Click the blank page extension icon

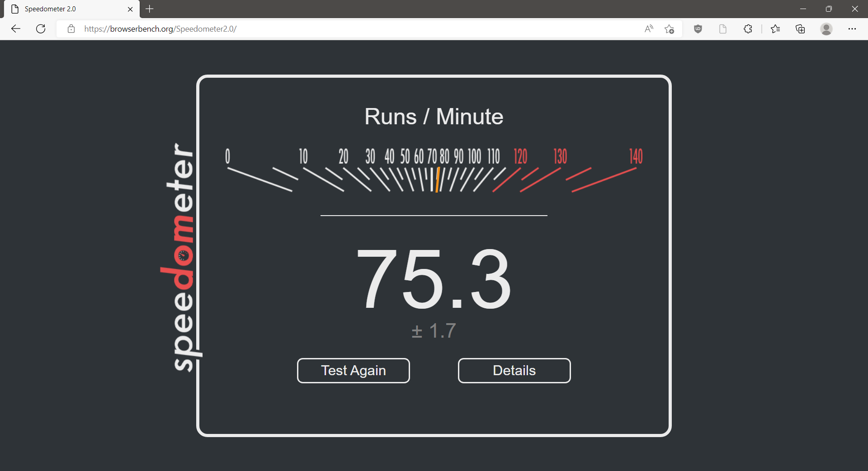click(x=723, y=29)
